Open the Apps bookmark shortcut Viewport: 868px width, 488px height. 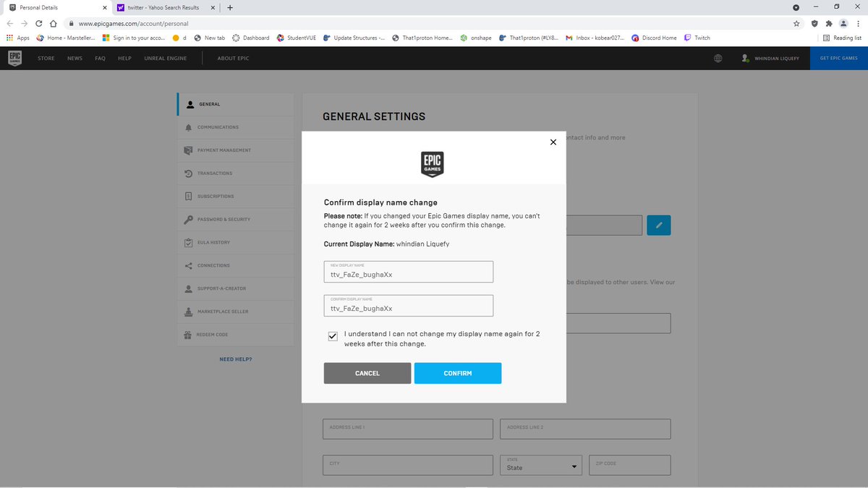(17, 38)
